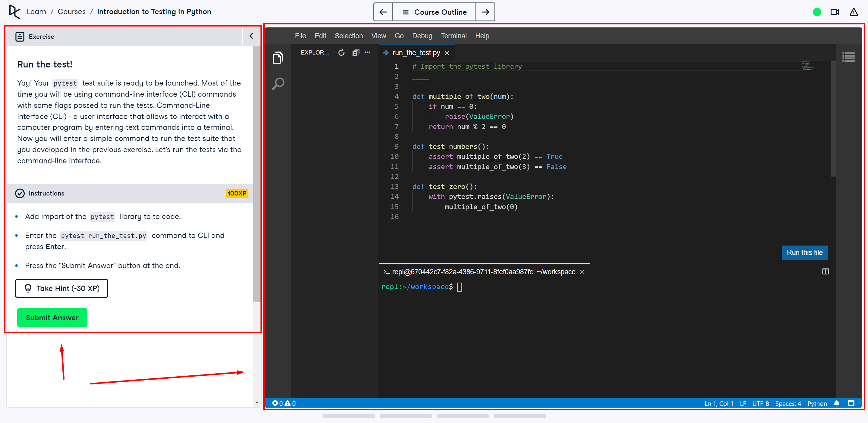This screenshot has height=423, width=868.
Task: Click the warning triangle report icon
Action: click(x=854, y=12)
